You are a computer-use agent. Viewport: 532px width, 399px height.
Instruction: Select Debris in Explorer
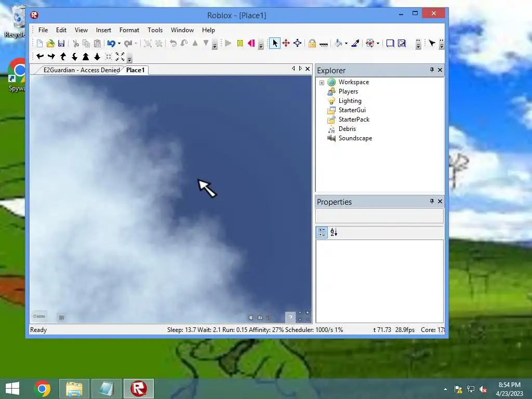(x=347, y=129)
